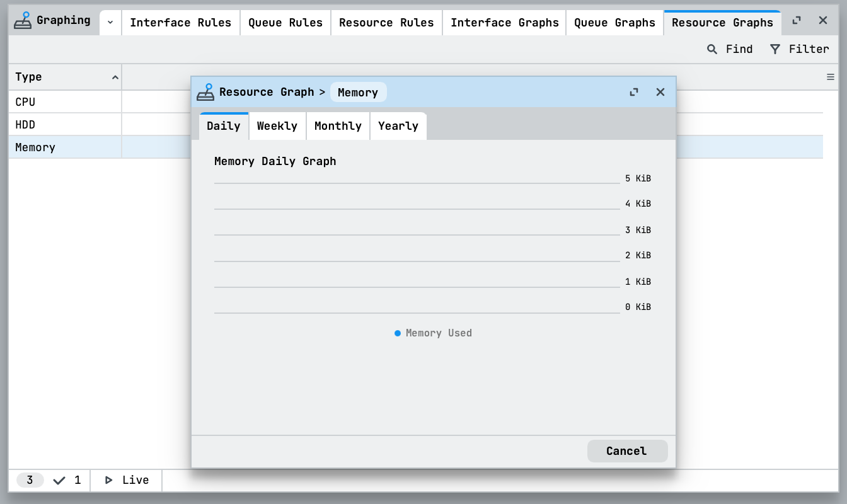
Task: Show the Weekly graph tab
Action: tap(277, 126)
